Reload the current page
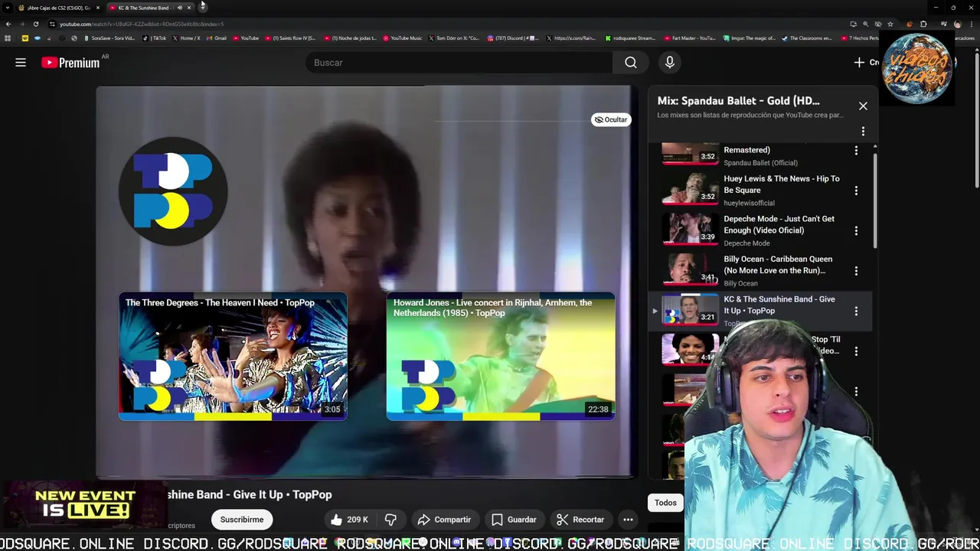The width and height of the screenshot is (980, 551). (35, 24)
